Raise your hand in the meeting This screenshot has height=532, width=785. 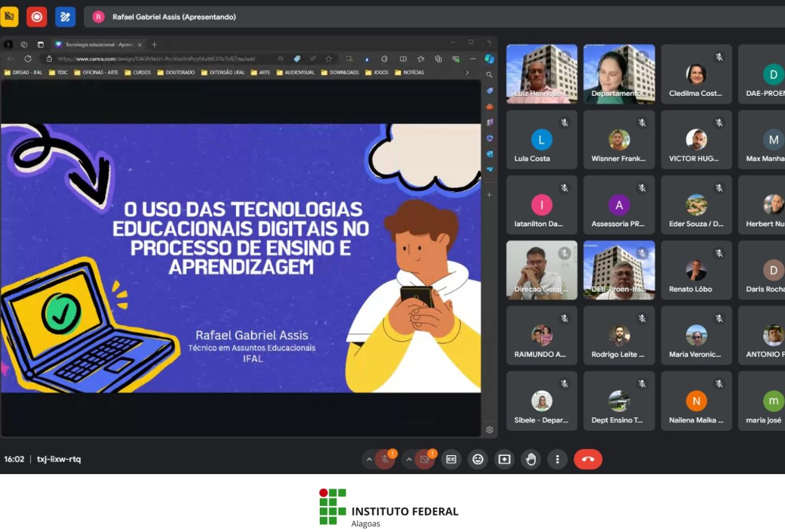(531, 459)
